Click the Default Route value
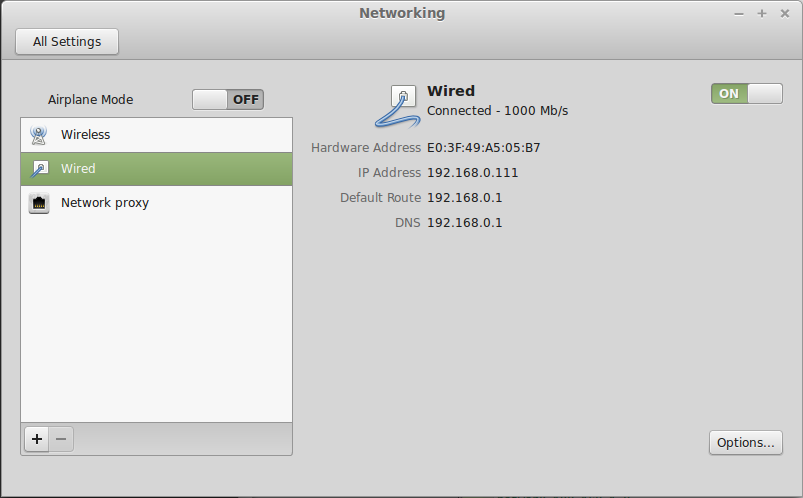Viewport: 803px width, 498px height. pyautogui.click(x=464, y=198)
